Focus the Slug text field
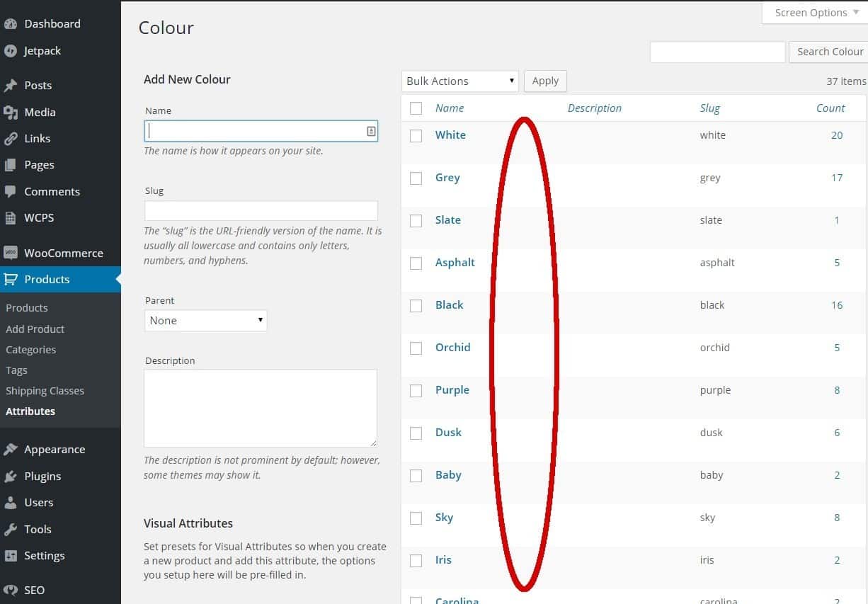The width and height of the screenshot is (868, 604). pyautogui.click(x=261, y=210)
